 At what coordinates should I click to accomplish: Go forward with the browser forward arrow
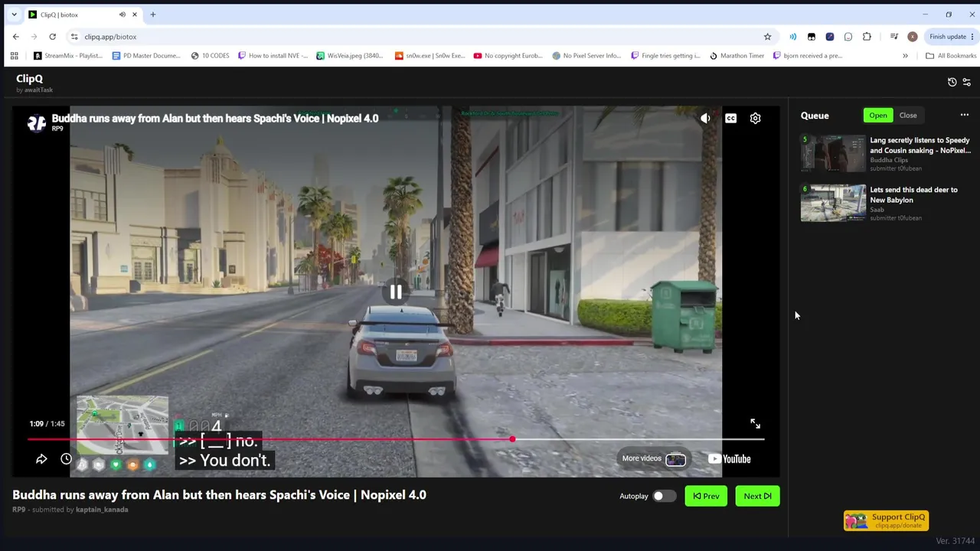click(x=34, y=37)
